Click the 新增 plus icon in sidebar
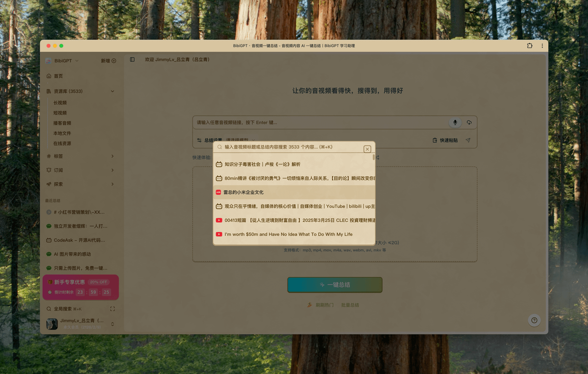This screenshot has height=374, width=588. pyautogui.click(x=114, y=61)
